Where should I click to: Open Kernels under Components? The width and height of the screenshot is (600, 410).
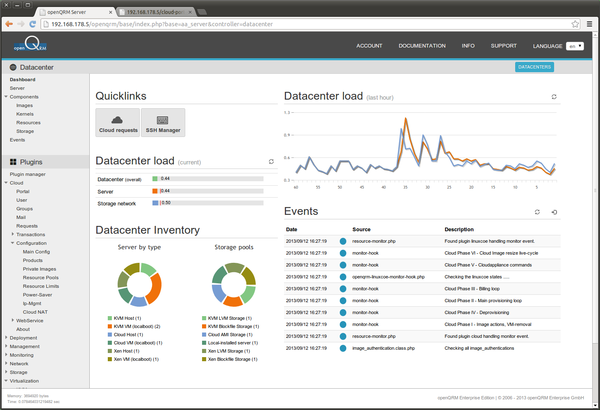coord(25,114)
